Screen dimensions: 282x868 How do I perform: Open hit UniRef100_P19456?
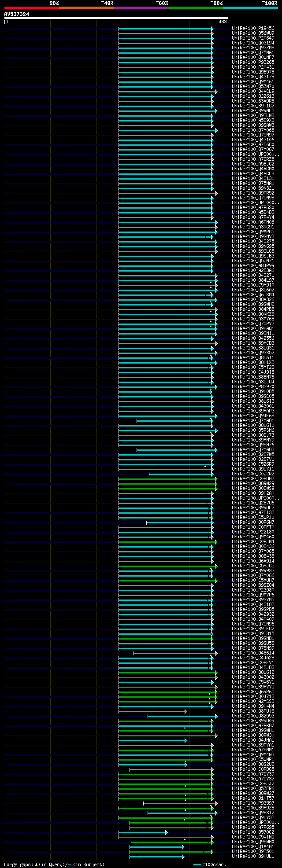coord(253,29)
